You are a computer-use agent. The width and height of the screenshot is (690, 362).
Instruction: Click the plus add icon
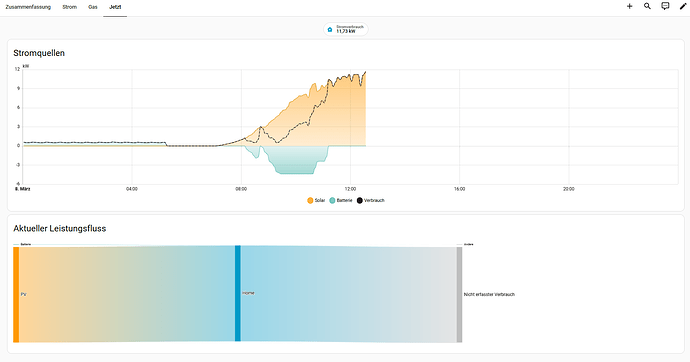coord(629,6)
